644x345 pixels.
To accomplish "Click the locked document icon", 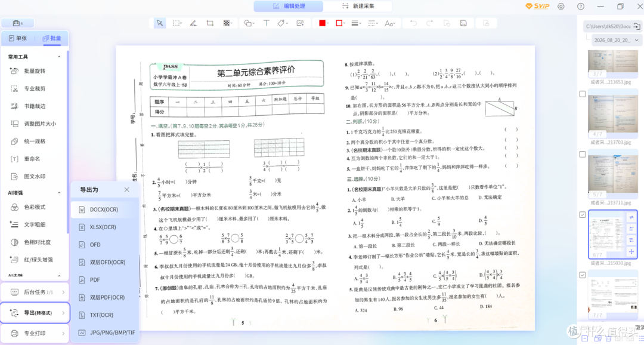I will (487, 23).
